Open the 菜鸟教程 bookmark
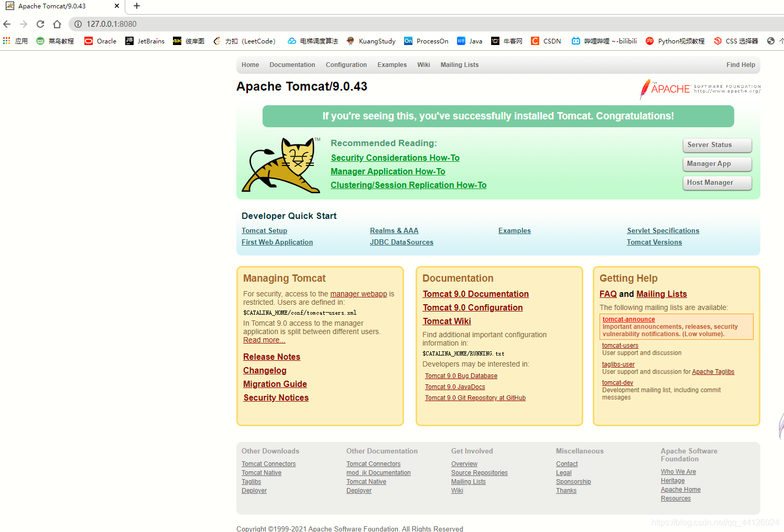This screenshot has height=532, width=784. click(55, 41)
